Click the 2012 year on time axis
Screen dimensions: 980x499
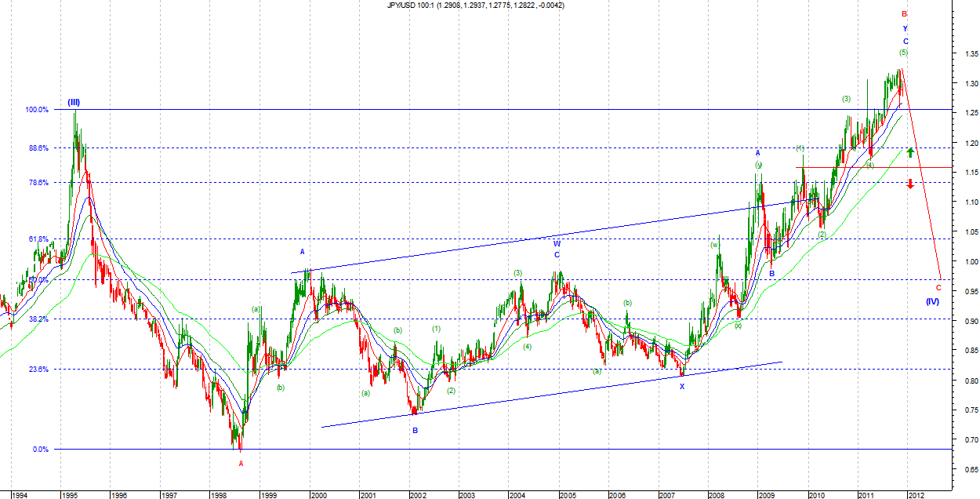coord(916,495)
